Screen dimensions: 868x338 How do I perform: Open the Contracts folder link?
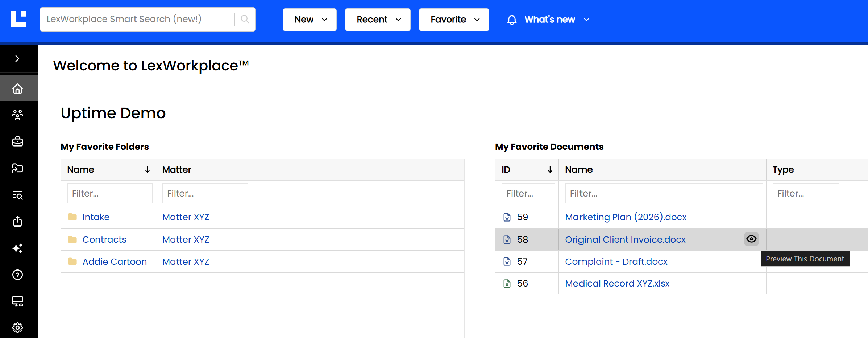coord(104,239)
